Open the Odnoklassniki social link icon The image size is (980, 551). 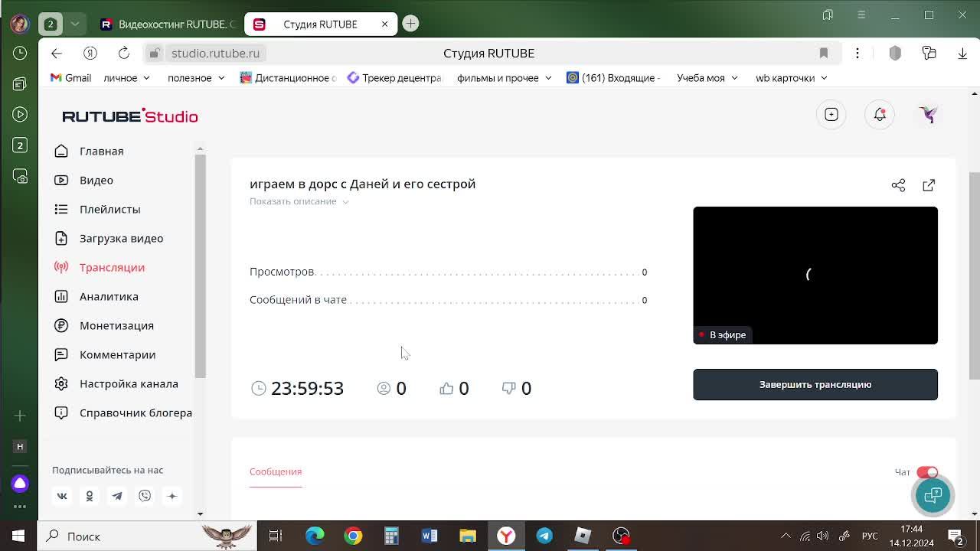click(x=90, y=496)
